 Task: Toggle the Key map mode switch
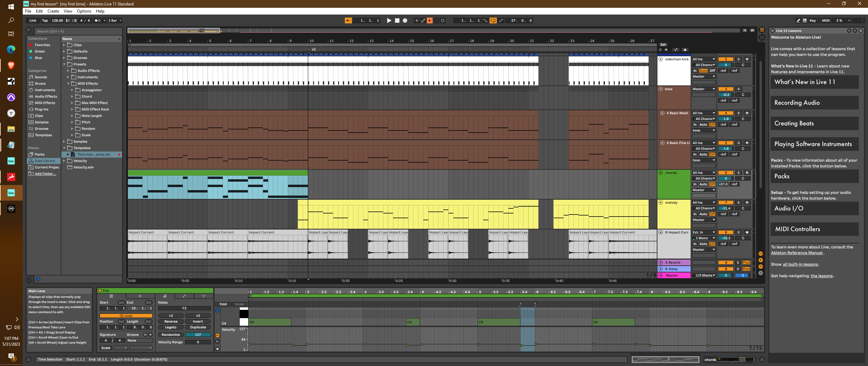[813, 21]
